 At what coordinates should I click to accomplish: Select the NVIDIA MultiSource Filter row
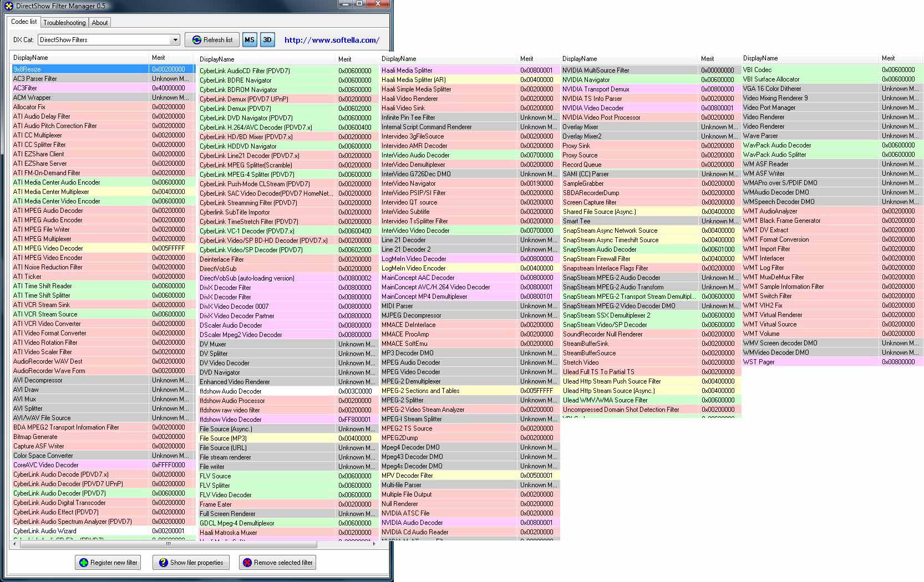(x=651, y=70)
